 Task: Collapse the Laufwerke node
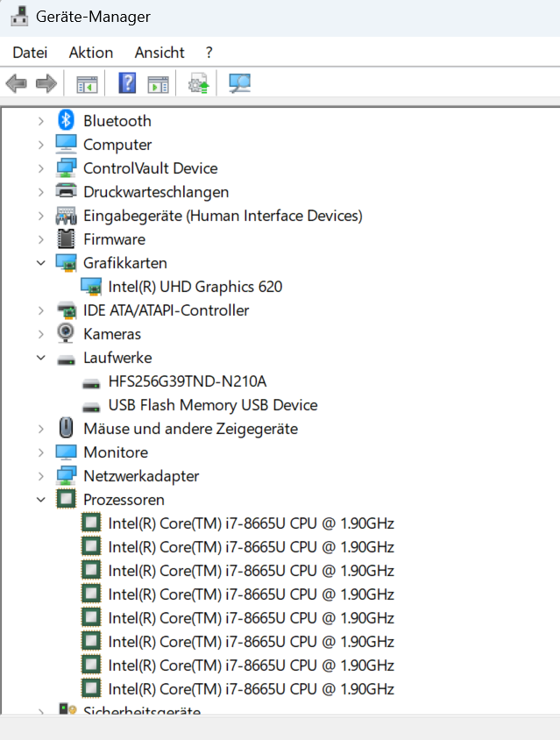click(41, 358)
